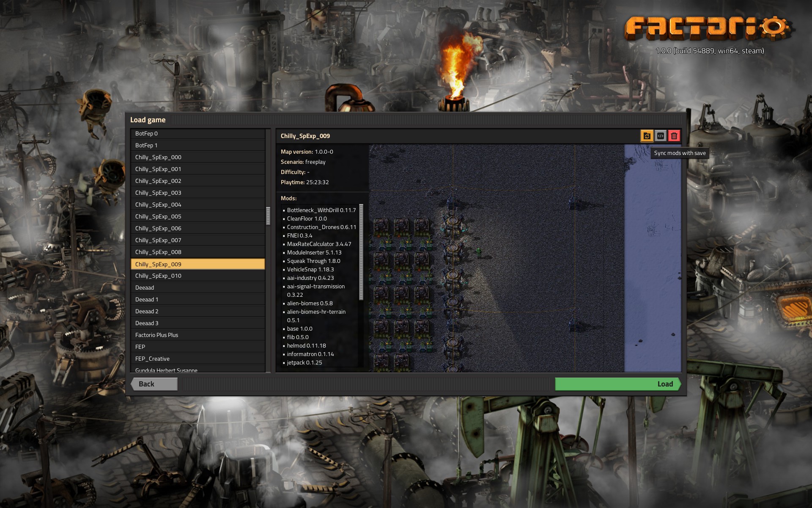Click the CleanFloor 1.0.0 mod entry
The image size is (812, 508).
[x=307, y=218]
